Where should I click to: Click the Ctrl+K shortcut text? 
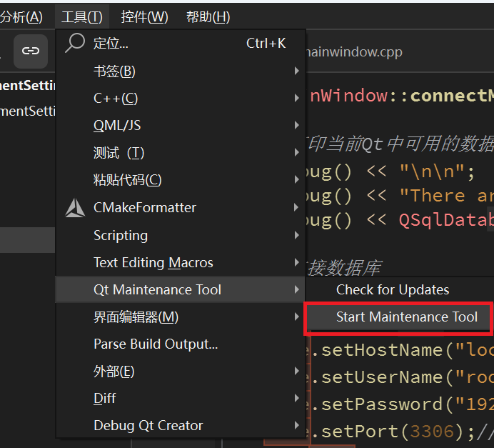click(x=266, y=44)
